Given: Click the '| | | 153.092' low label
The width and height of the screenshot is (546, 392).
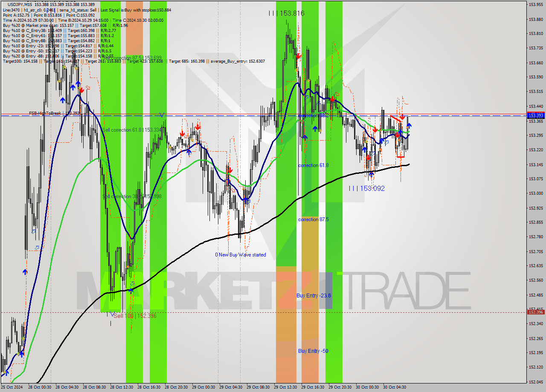Looking at the screenshot, I should pos(367,188).
